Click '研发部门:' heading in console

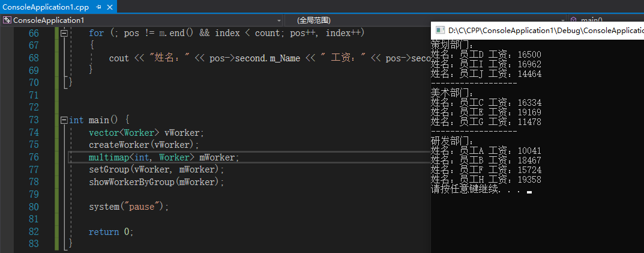click(452, 141)
